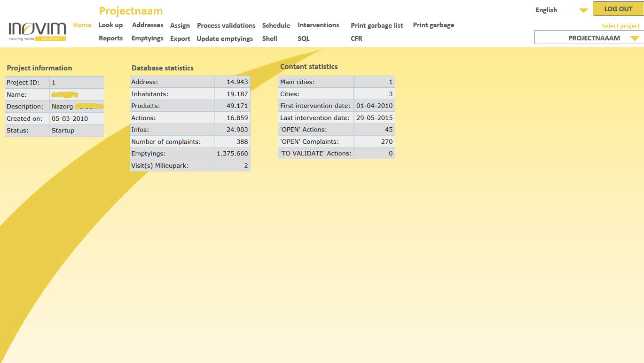Click Update emptyings
The height and width of the screenshot is (363, 644).
[x=225, y=39]
